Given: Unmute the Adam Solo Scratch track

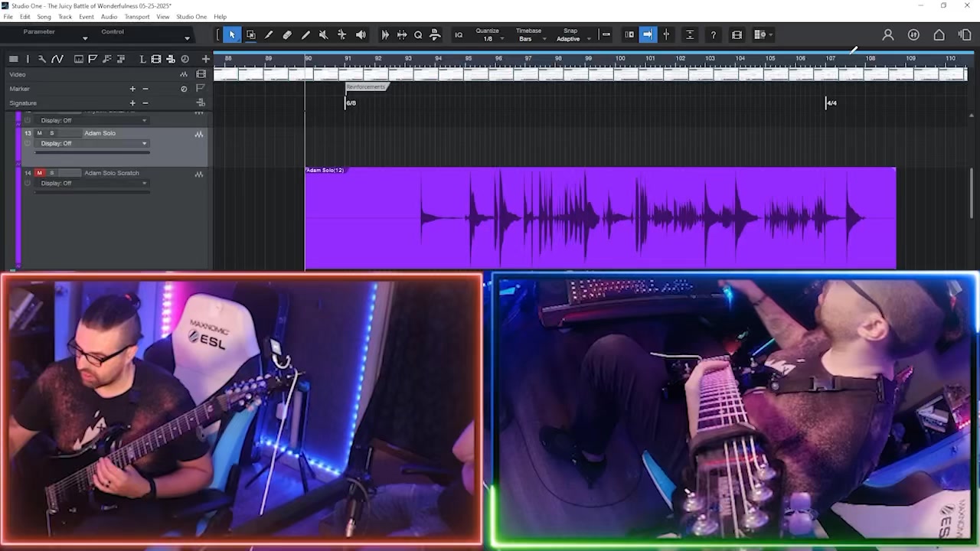Looking at the screenshot, I should pyautogui.click(x=39, y=173).
